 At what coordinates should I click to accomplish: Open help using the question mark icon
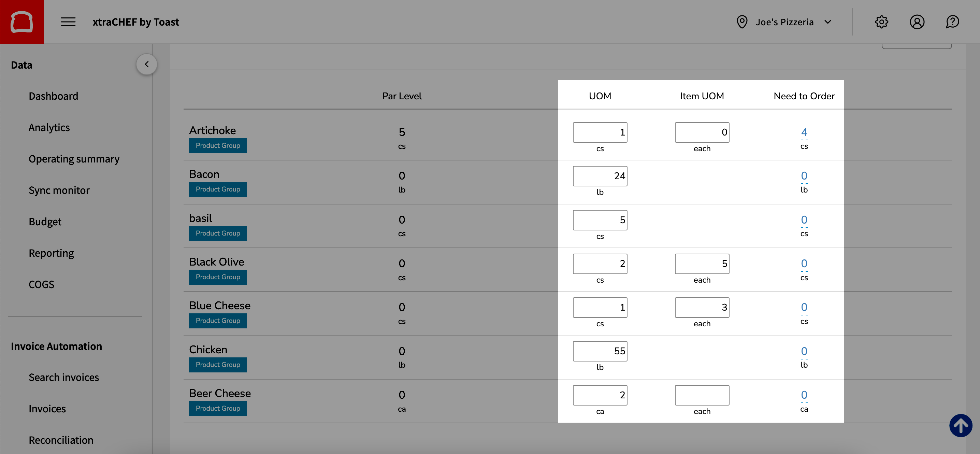[952, 22]
